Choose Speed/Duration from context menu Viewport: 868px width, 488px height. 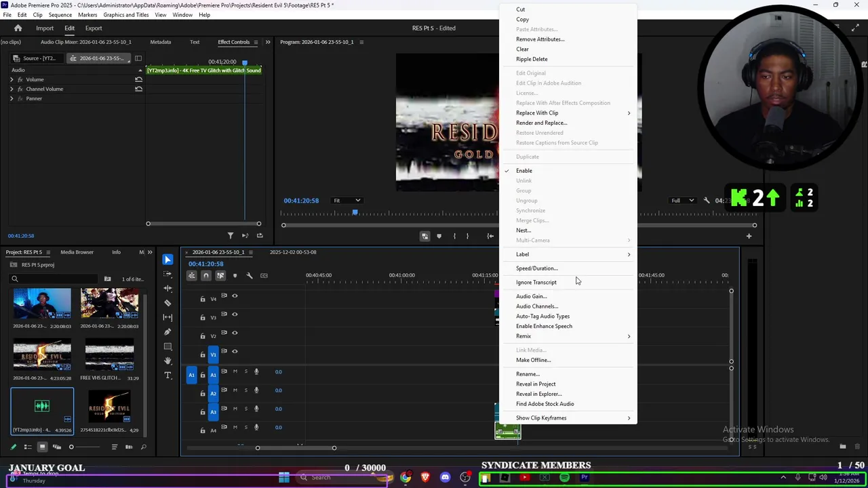pyautogui.click(x=536, y=268)
